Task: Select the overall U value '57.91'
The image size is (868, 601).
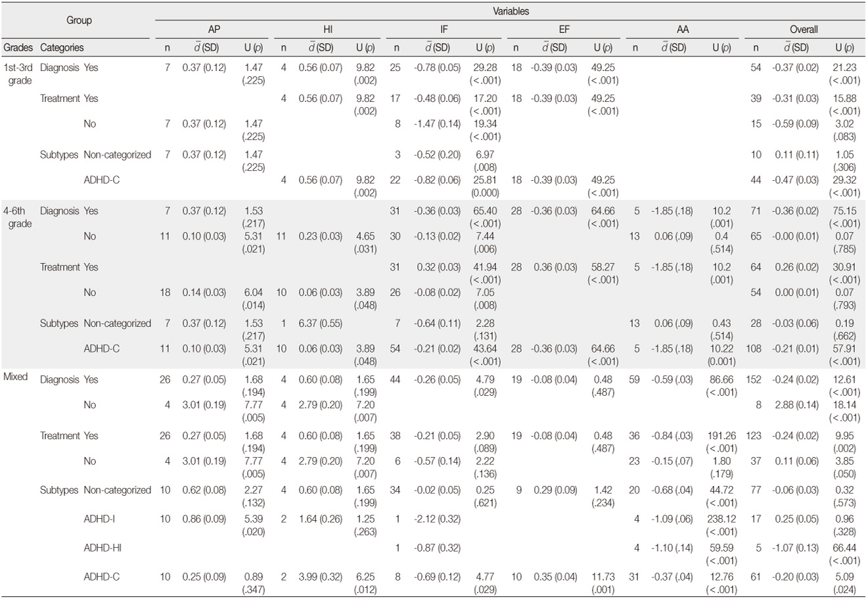Action: [844, 349]
